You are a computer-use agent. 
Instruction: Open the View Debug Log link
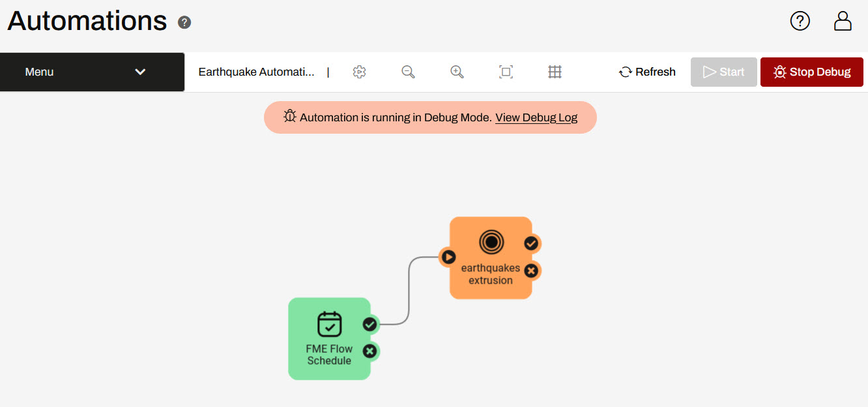[x=536, y=117]
